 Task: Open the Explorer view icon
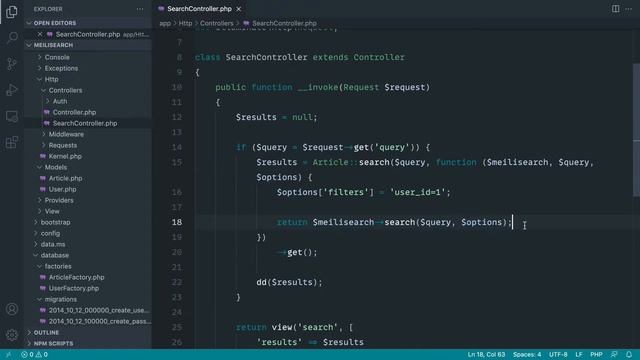(x=12, y=12)
